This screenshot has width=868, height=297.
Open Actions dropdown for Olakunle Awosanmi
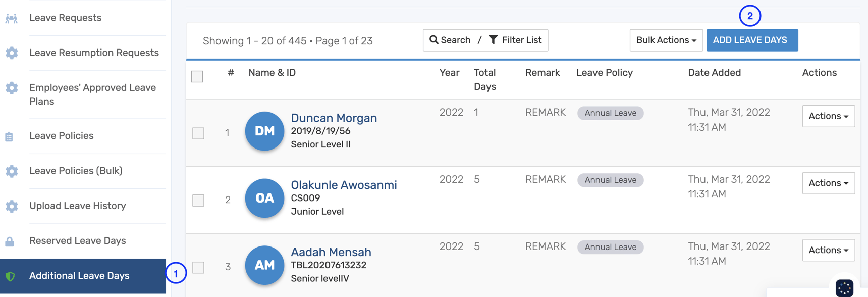(x=828, y=183)
